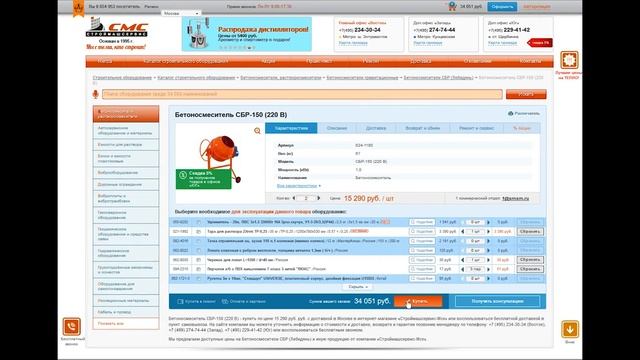Tick checkbox for Лопата совковая row
Viewport: 640px width, 360px height.
199,251
